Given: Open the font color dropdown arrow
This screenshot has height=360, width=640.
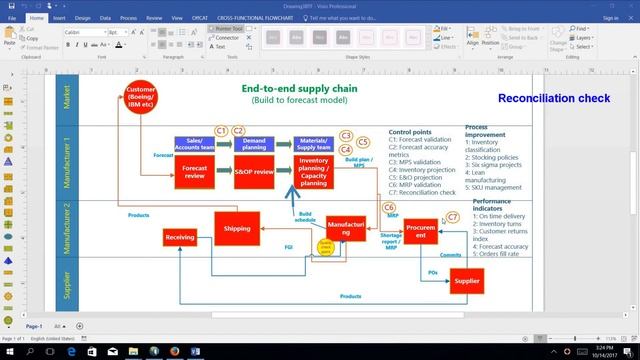Looking at the screenshot, I should [x=125, y=44].
